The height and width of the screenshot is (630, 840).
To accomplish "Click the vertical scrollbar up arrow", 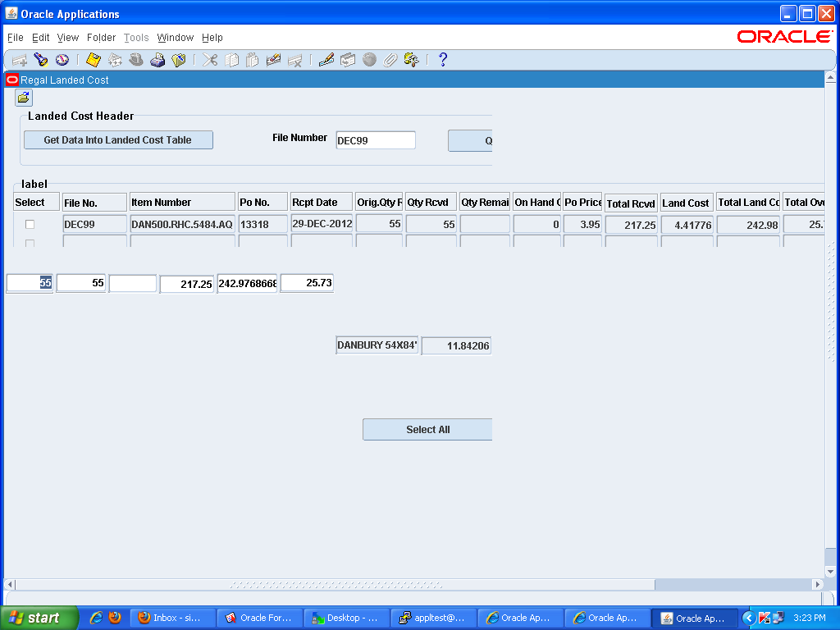I will tap(830, 78).
